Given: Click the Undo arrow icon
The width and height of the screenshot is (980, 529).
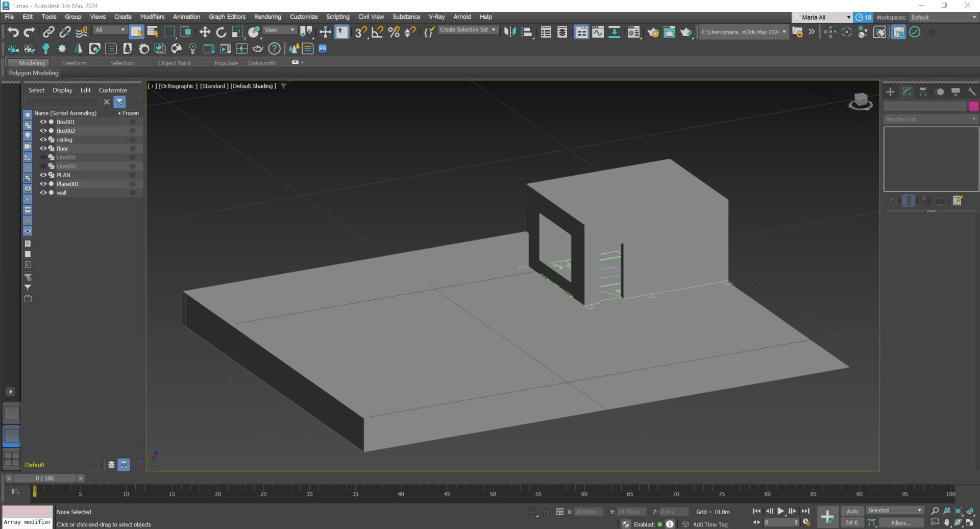Looking at the screenshot, I should pyautogui.click(x=13, y=32).
